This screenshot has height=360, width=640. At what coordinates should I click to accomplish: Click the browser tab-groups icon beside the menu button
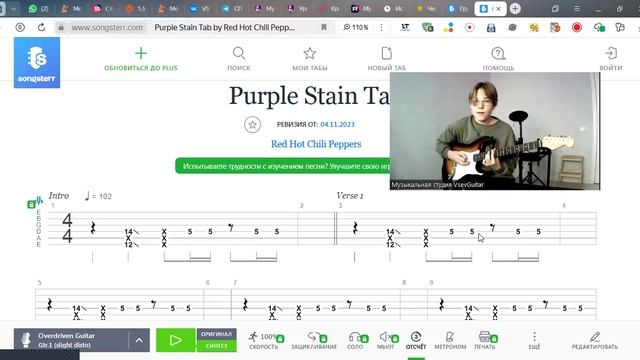[x=555, y=9]
